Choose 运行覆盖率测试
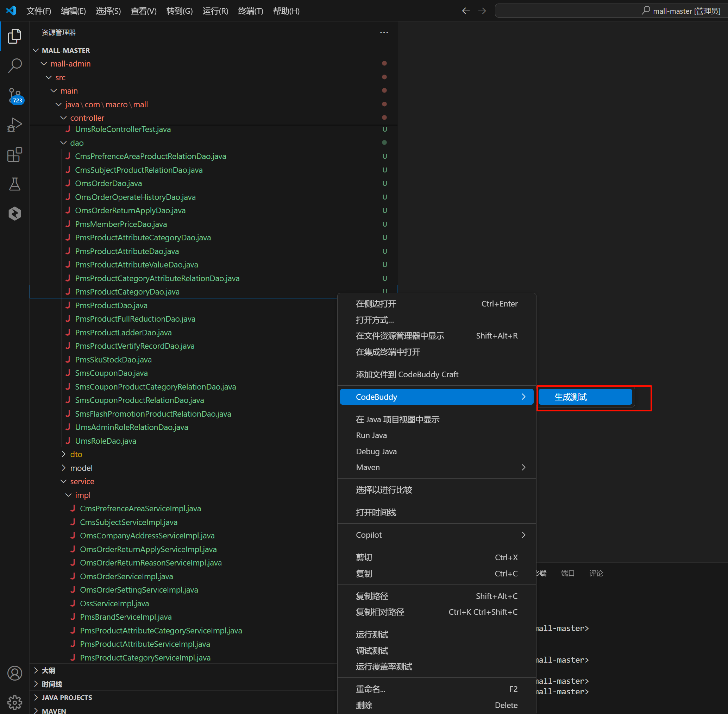Viewport: 728px width, 714px height. pyautogui.click(x=437, y=666)
